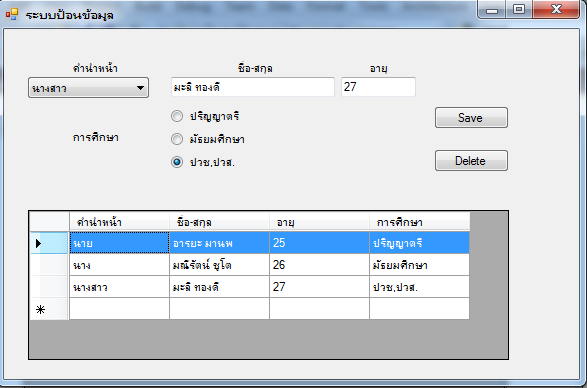
Task: Select the cell containing นาง
Action: tap(119, 265)
